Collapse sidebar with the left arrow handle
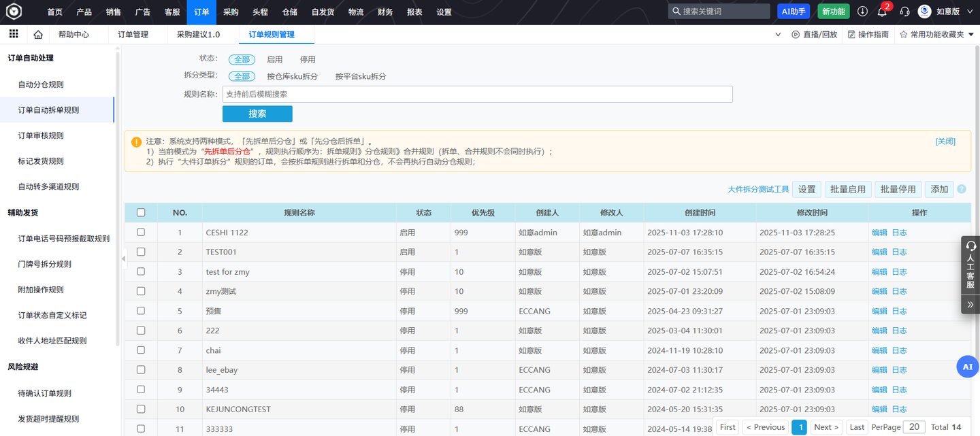Screen dimensions: 980x436 123,258
